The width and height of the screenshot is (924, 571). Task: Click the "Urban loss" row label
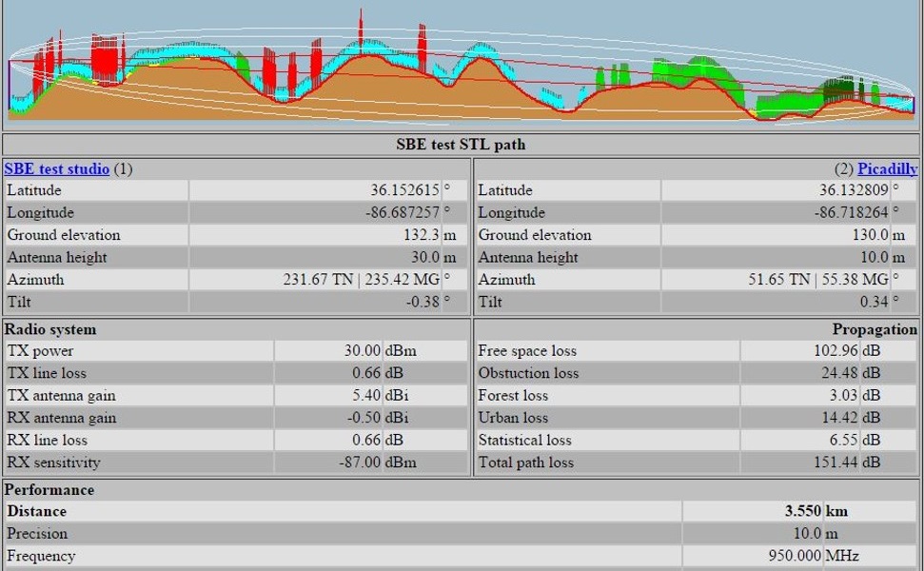tap(513, 418)
